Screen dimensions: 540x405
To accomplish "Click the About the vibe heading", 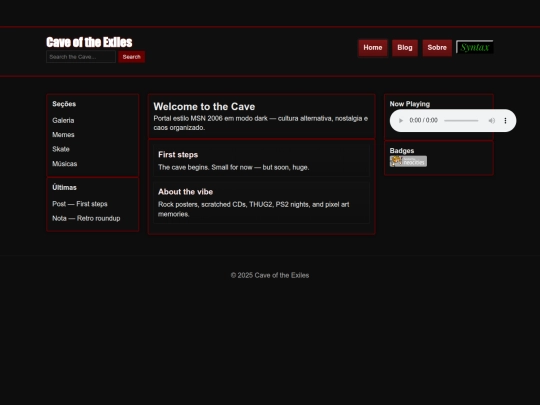I will [x=185, y=192].
